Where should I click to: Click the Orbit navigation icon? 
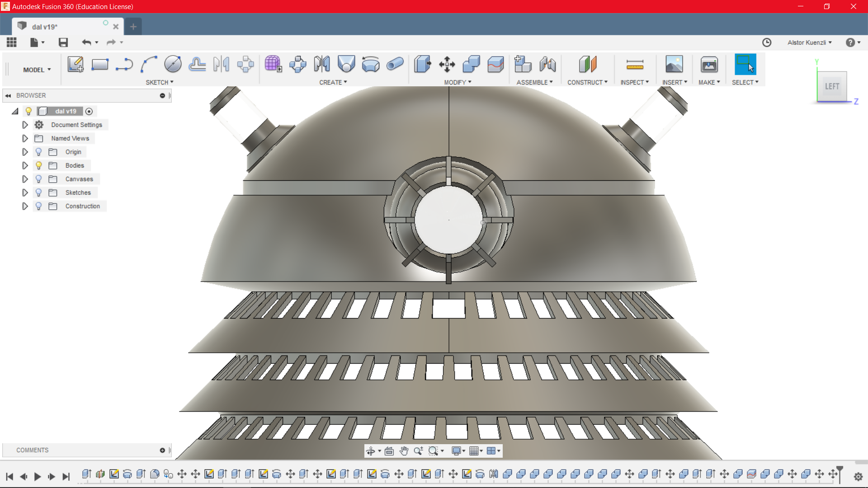(x=370, y=451)
